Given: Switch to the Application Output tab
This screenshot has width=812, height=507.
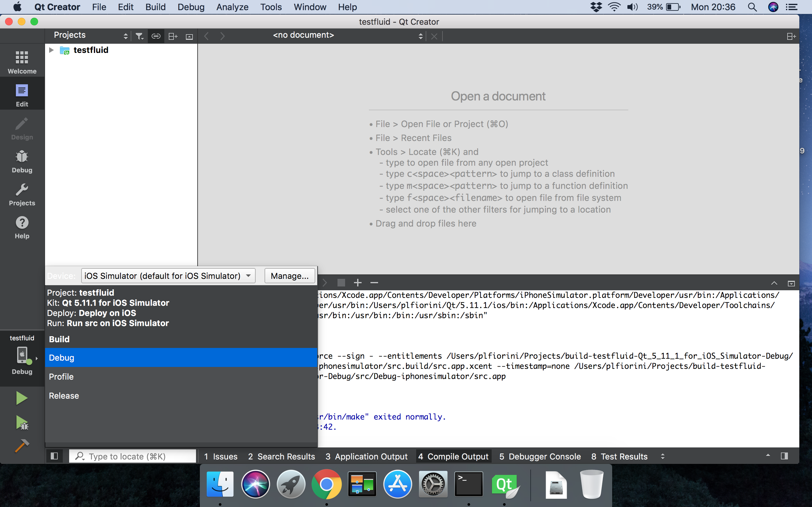Looking at the screenshot, I should (366, 456).
